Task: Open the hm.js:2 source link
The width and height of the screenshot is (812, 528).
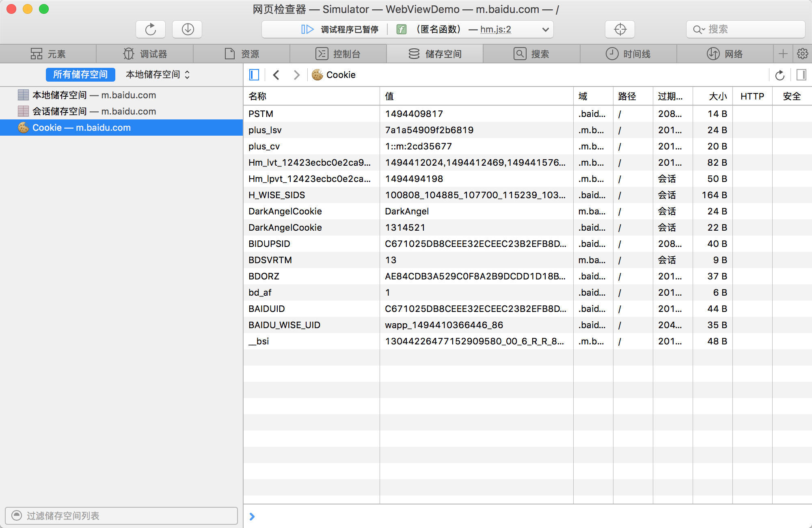Action: (x=495, y=29)
